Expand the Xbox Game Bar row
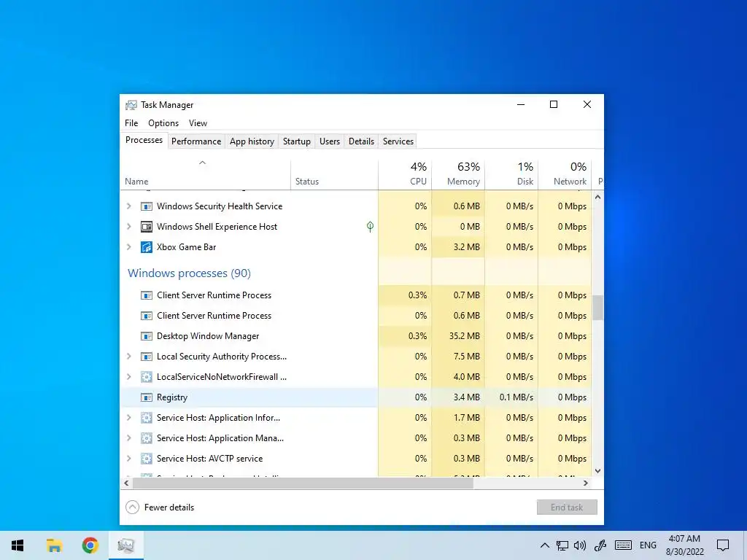 click(128, 247)
